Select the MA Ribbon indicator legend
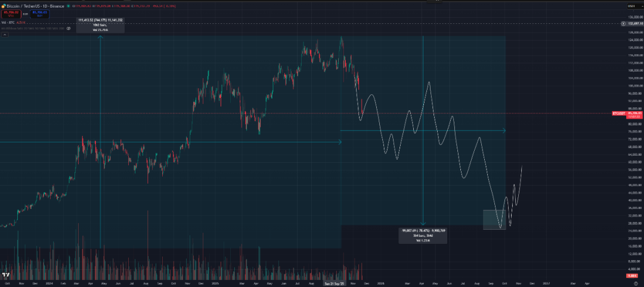 coord(30,28)
